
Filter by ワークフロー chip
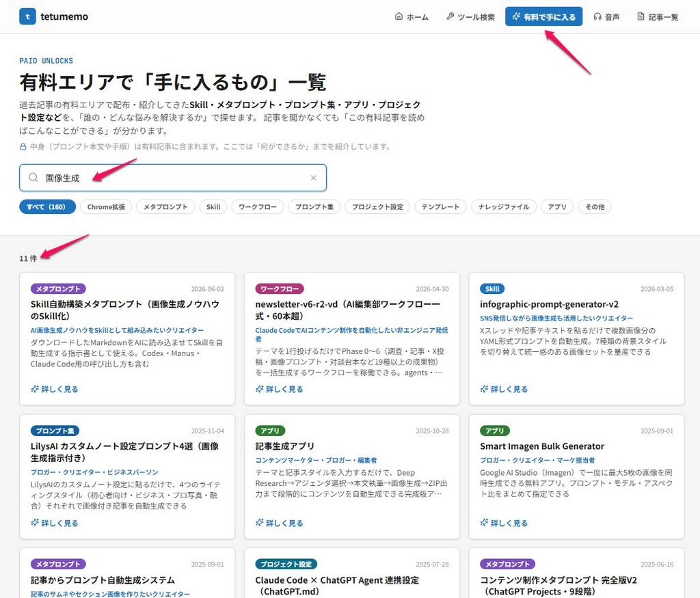[x=258, y=206]
